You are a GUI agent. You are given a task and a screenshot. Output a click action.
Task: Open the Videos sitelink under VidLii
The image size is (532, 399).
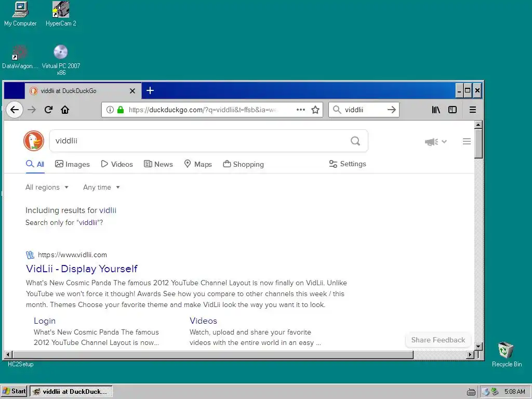point(203,321)
